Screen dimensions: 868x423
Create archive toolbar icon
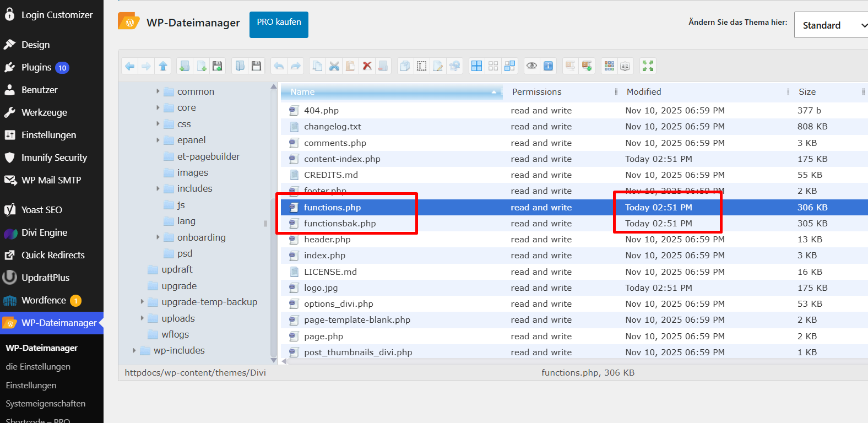(x=587, y=66)
